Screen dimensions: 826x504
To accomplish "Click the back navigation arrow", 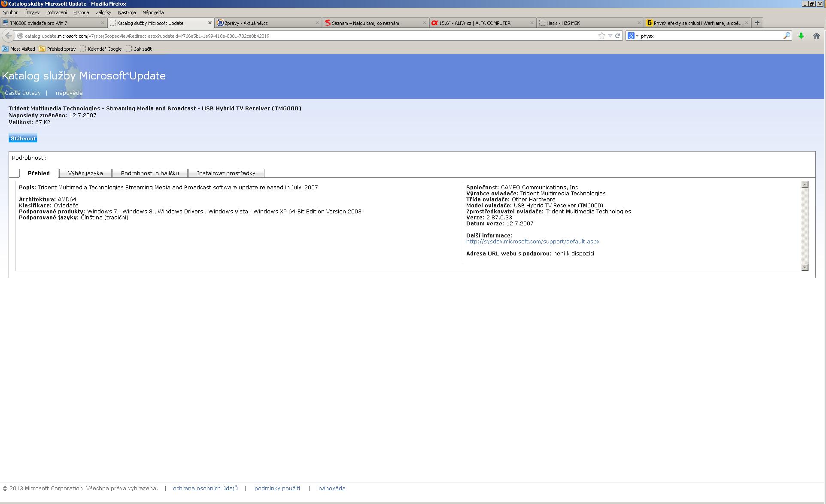I will click(8, 36).
